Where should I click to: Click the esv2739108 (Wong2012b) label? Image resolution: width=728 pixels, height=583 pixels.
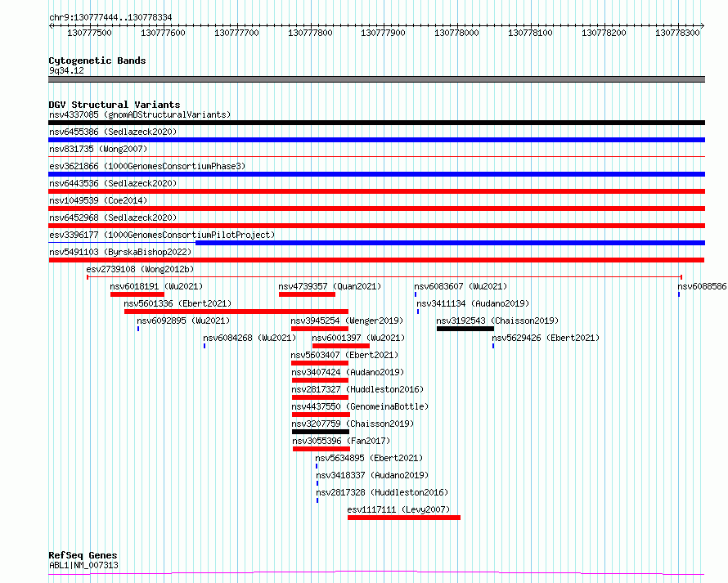coord(140,269)
